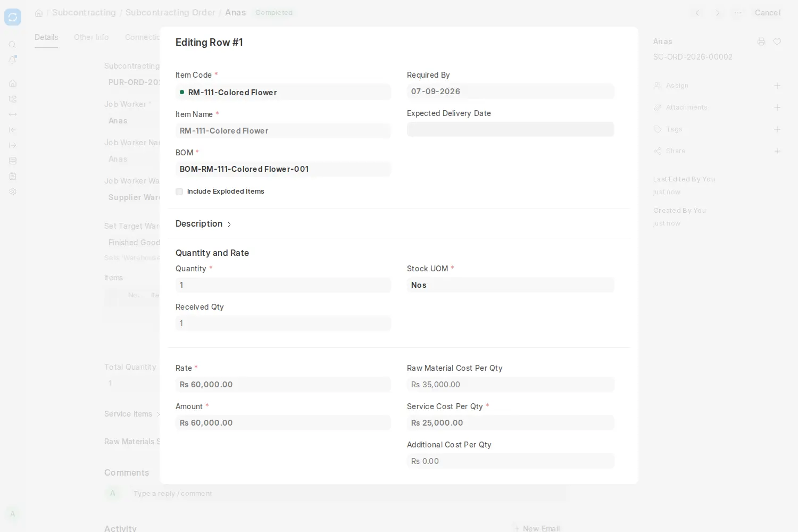Open the tree-structure icon in the sidebar
This screenshot has height=532, width=798.
pyautogui.click(x=13, y=99)
